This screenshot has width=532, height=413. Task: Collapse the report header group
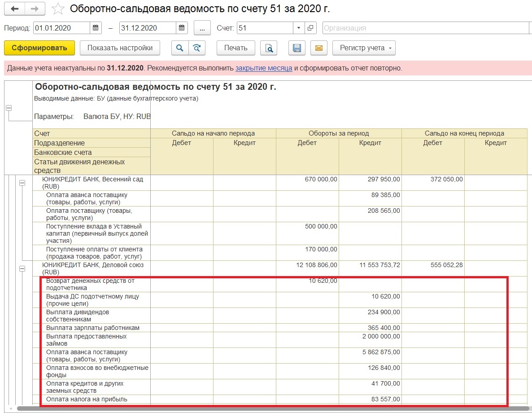(9, 108)
